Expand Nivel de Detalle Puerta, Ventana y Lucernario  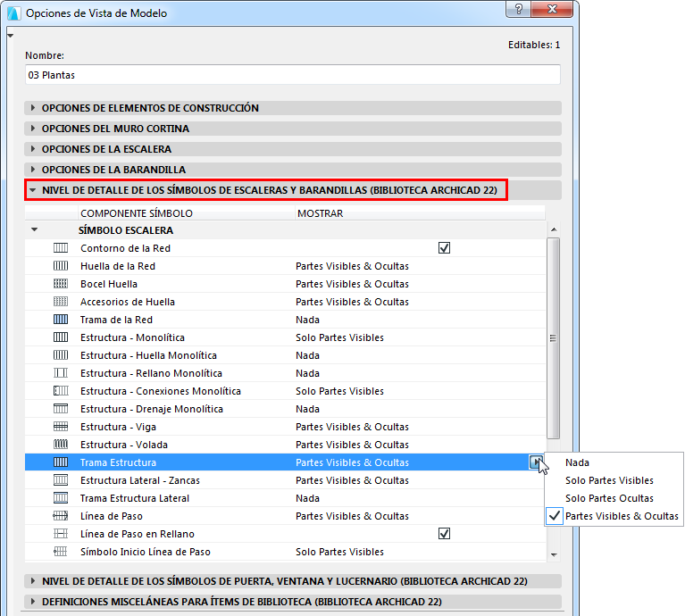tap(33, 581)
